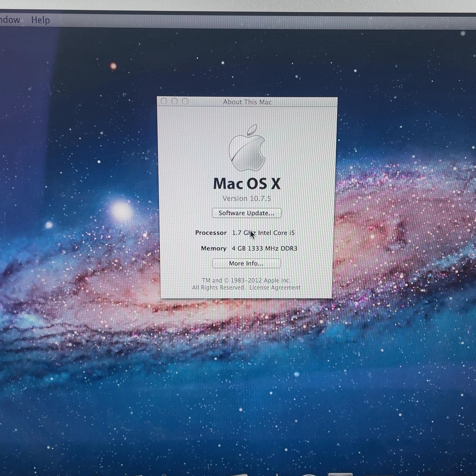Viewport: 476px width, 476px height.
Task: Zoom the About This Mac window
Action: point(185,101)
